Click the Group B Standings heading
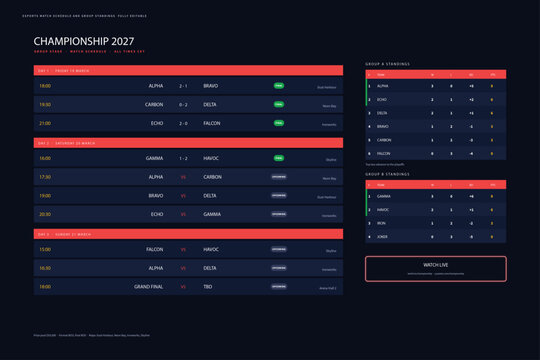 [x=387, y=174]
